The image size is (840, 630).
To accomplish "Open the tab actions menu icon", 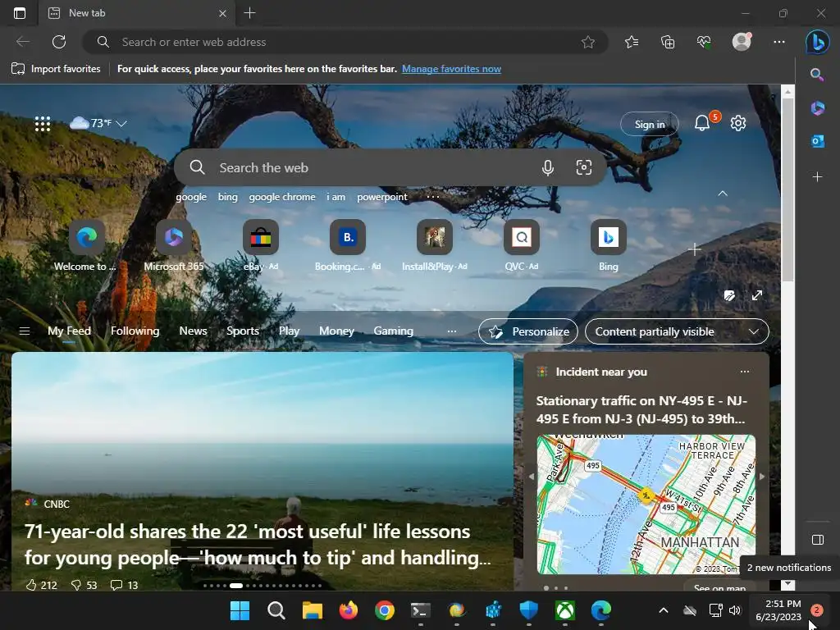I will pos(20,13).
